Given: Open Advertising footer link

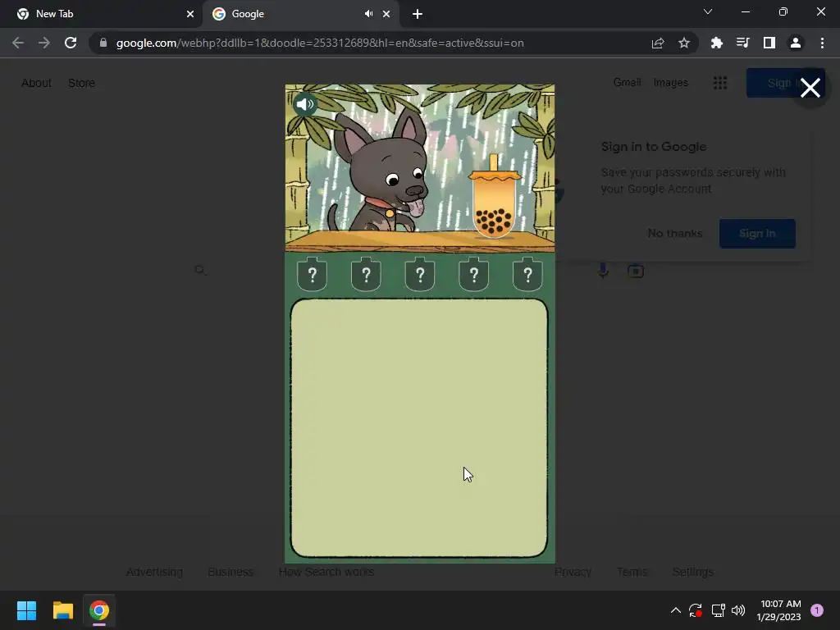Looking at the screenshot, I should (x=154, y=572).
